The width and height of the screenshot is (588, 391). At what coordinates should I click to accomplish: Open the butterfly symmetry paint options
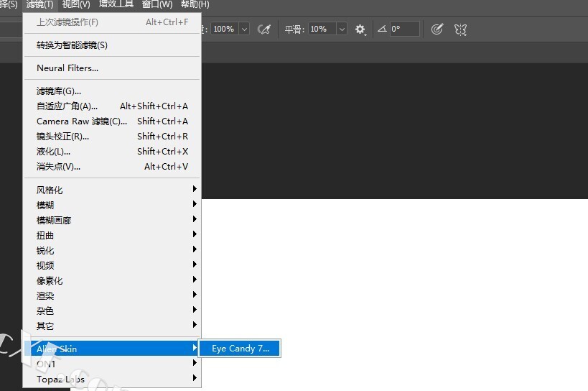pyautogui.click(x=461, y=29)
